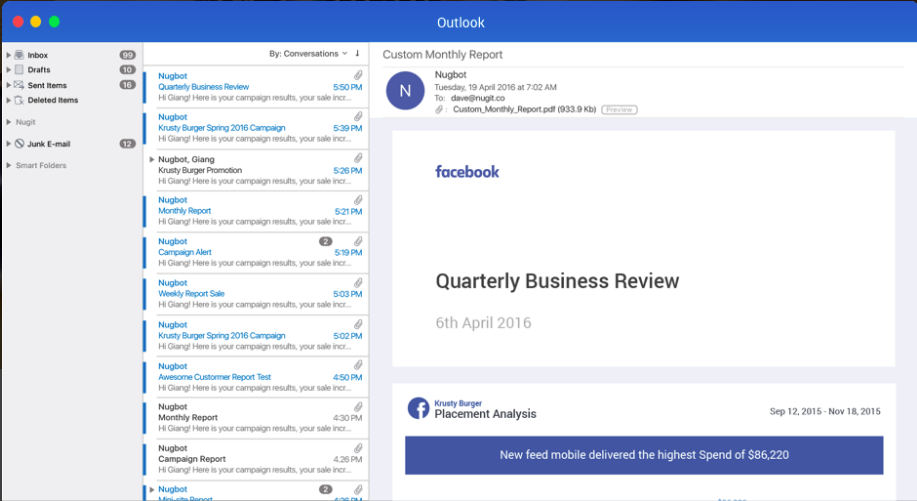The image size is (917, 501).
Task: Click the Nugbot sender name in header
Action: 450,75
